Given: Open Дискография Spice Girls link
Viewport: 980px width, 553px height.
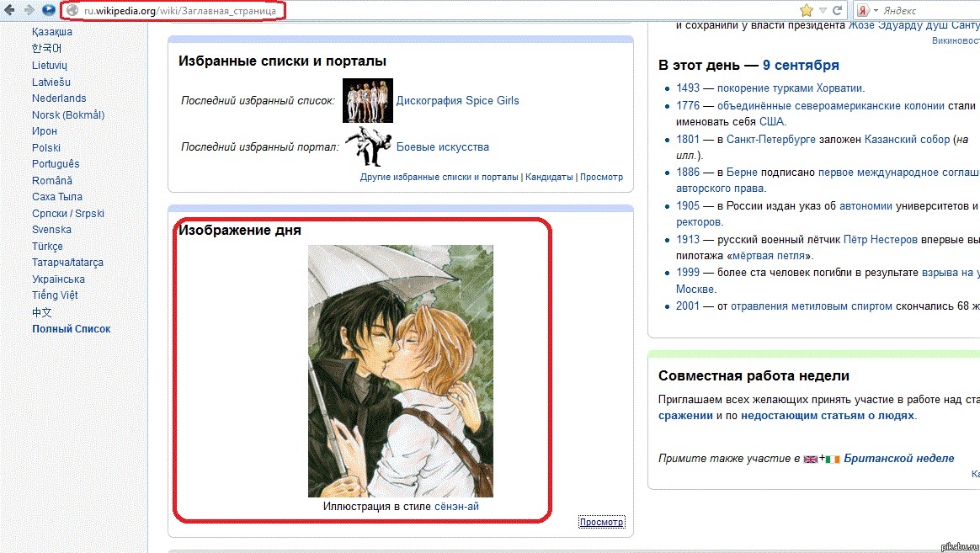Looking at the screenshot, I should [457, 101].
